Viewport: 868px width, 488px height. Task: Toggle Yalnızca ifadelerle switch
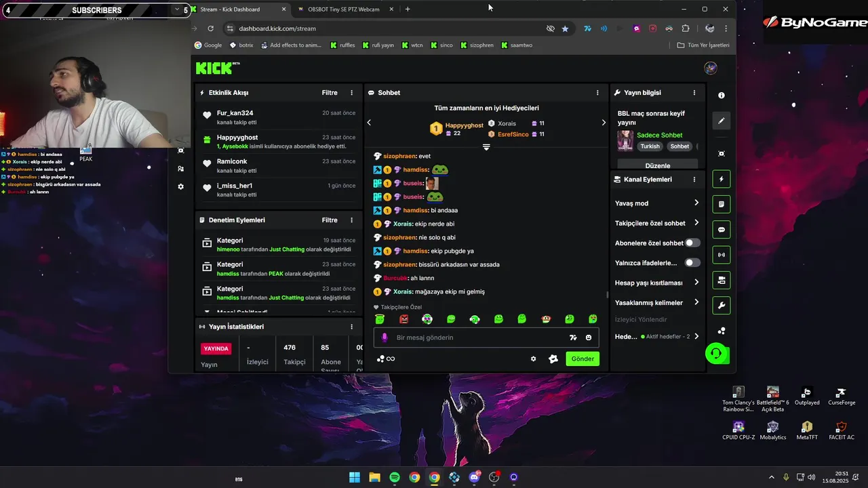pos(692,263)
